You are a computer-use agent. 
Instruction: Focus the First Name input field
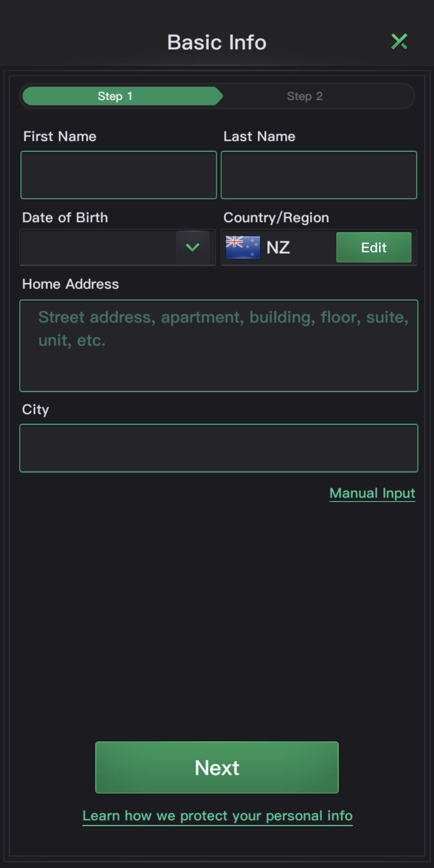pos(119,175)
